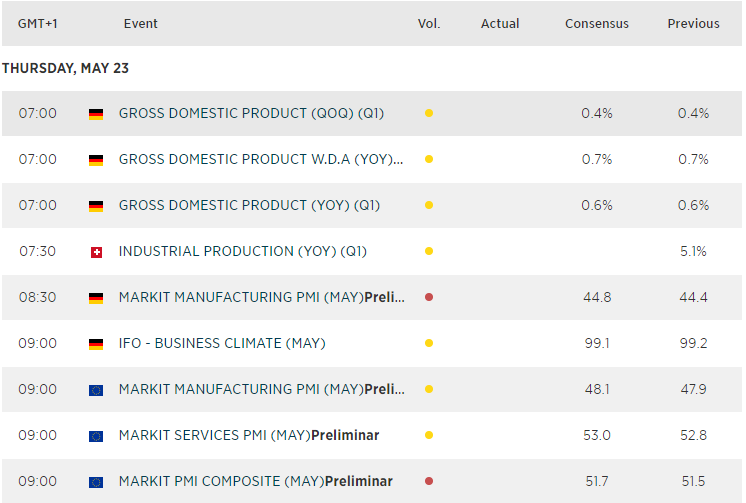Click EU flag next to Markit PMI Composite
Screen dimensions: 746x503
click(96, 482)
